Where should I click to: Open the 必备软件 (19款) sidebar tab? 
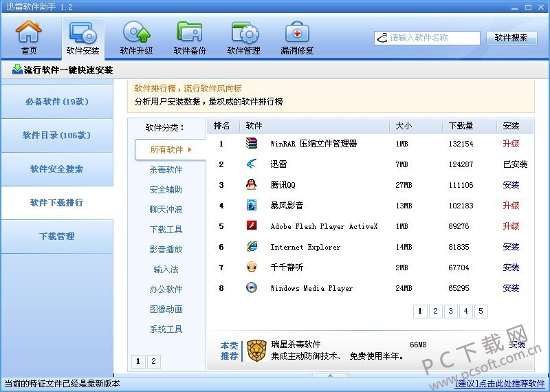coord(57,102)
